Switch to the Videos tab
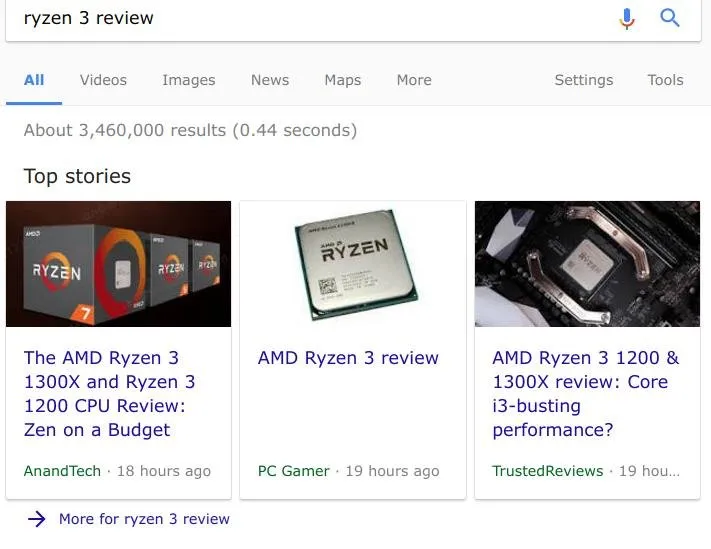 pos(103,80)
